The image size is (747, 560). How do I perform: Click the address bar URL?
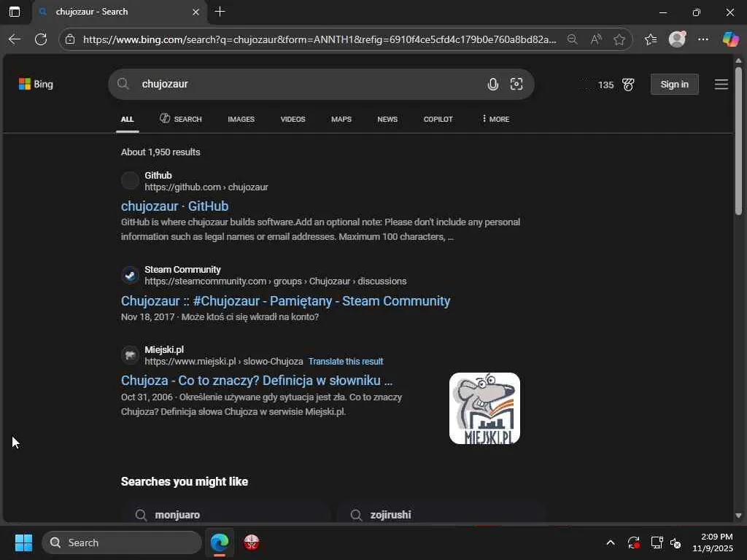(320, 39)
